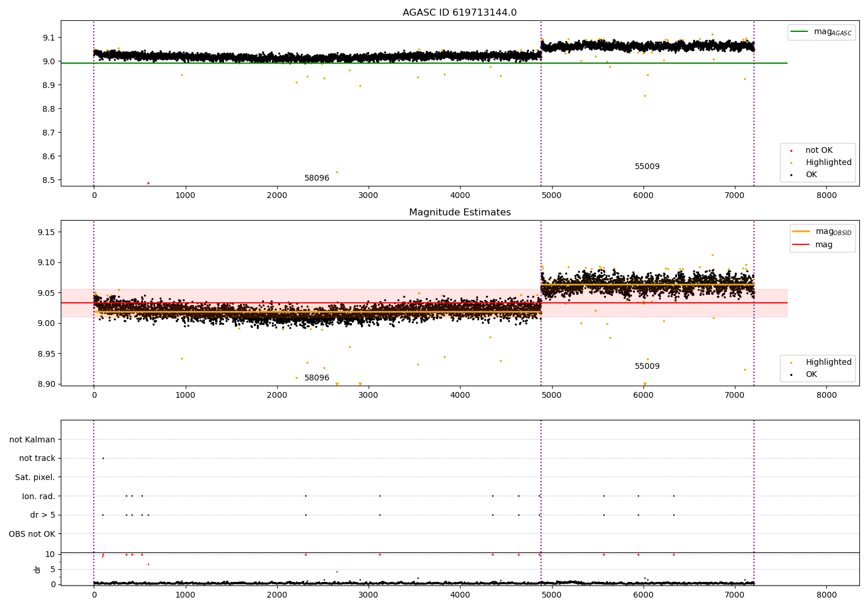868x608 pixels.
Task: Click orange triangle marker below 55009 in Magnitude plot
Action: pos(645,384)
